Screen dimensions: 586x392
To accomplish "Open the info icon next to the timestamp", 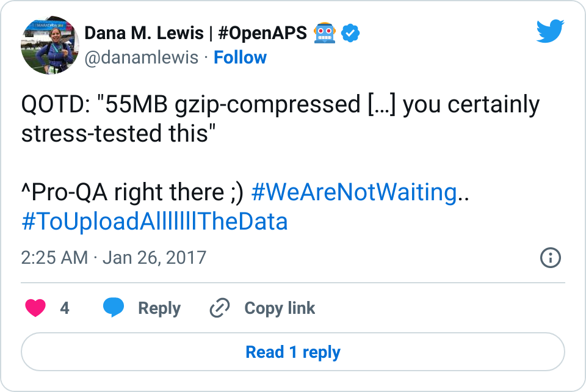I will coord(550,258).
